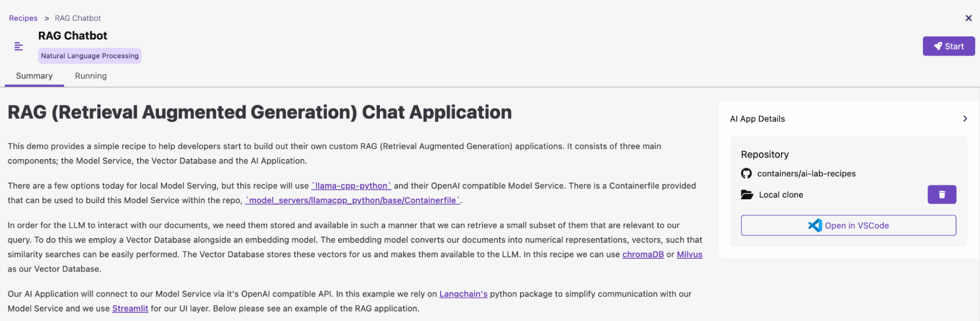
Task: Follow the chromaDB link
Action: (x=643, y=254)
